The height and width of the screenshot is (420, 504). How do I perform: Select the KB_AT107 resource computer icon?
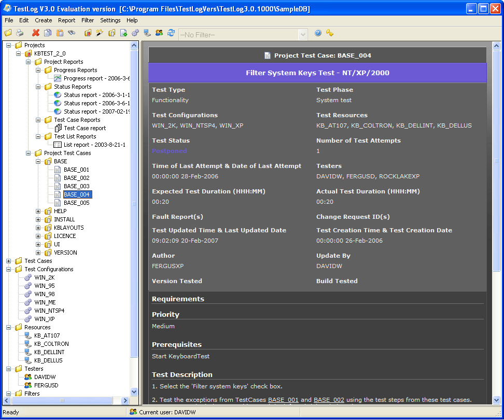[29, 336]
